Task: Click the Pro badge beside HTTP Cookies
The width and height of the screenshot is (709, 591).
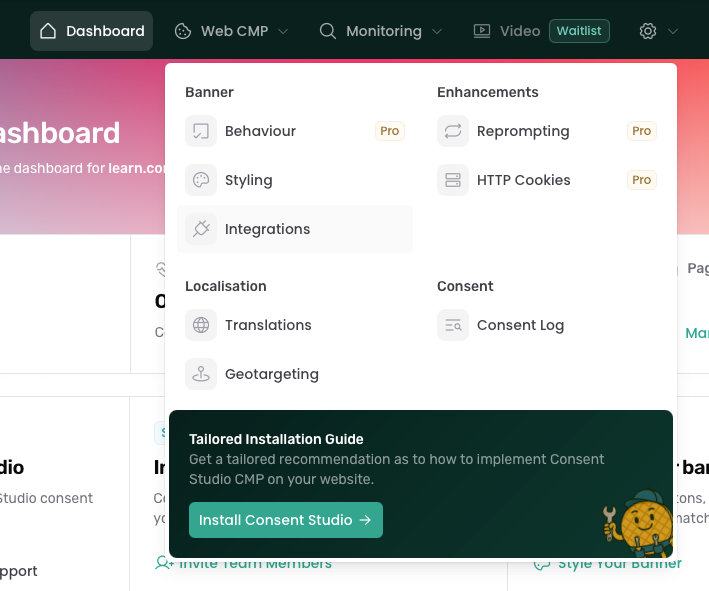Action: click(x=642, y=180)
